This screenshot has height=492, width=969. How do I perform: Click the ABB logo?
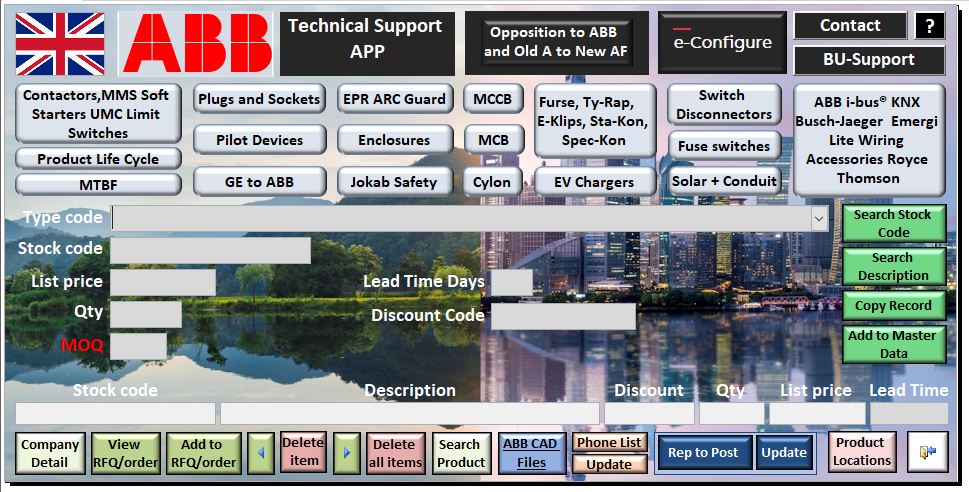point(196,44)
